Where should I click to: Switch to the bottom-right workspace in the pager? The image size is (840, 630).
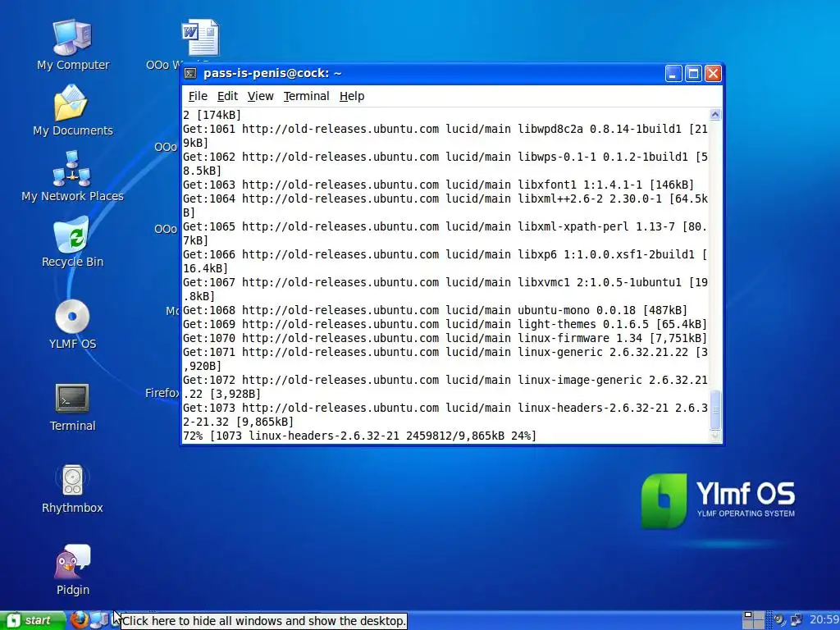pos(758,624)
